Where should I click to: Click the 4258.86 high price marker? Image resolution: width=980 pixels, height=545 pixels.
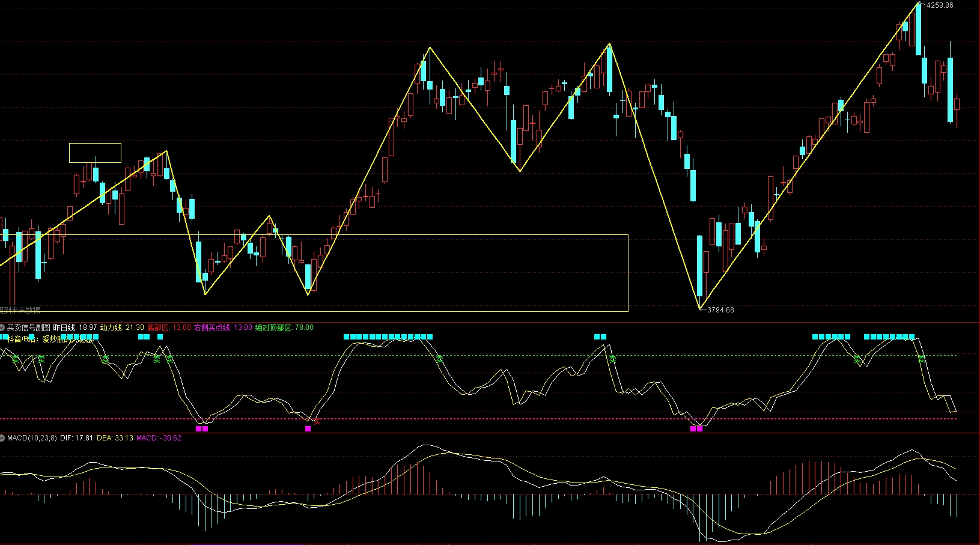point(939,5)
